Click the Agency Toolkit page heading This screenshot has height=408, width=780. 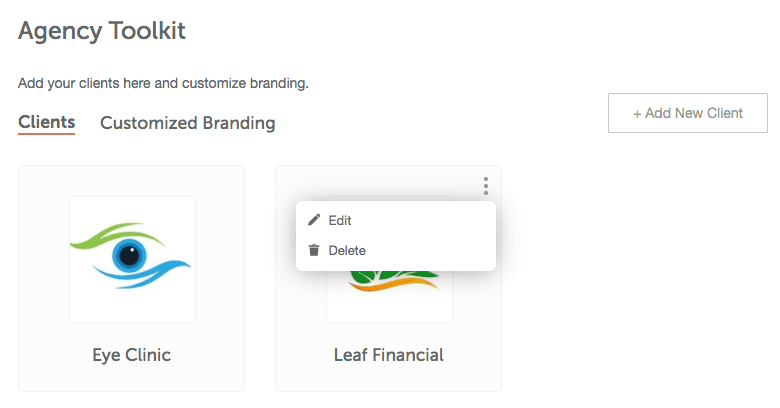coord(102,31)
